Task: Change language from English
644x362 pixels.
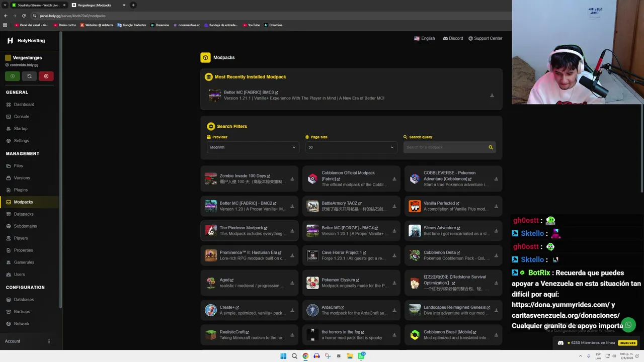Action: pyautogui.click(x=424, y=38)
